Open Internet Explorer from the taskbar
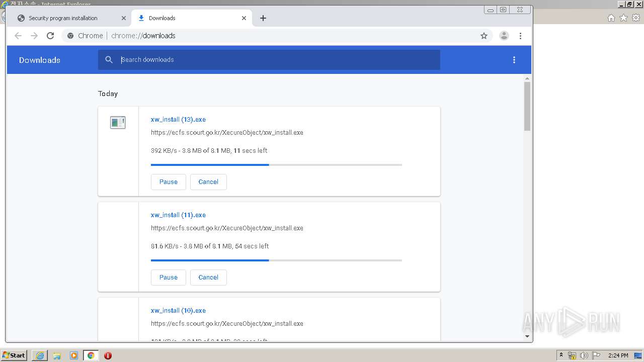This screenshot has width=644, height=362. 40,355
